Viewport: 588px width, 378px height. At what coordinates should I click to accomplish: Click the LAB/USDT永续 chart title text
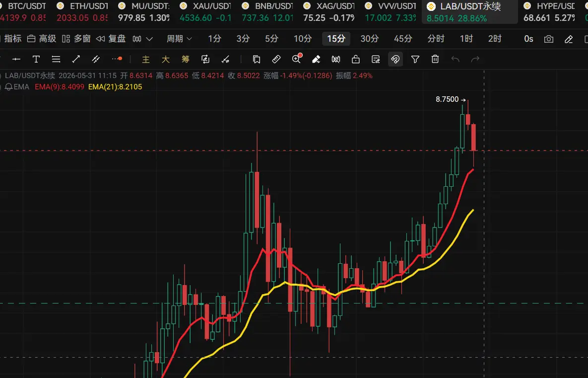click(x=30, y=76)
